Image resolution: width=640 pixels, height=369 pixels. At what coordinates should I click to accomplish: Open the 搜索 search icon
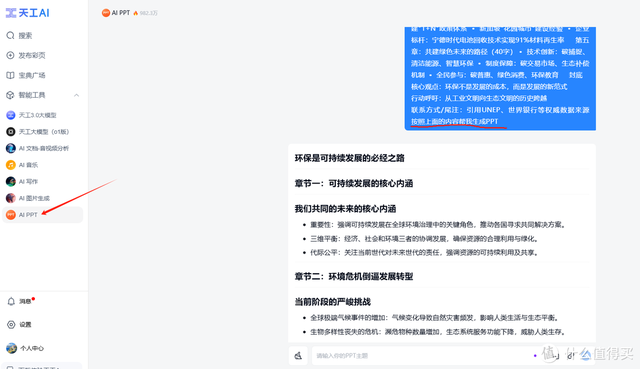pyautogui.click(x=11, y=36)
